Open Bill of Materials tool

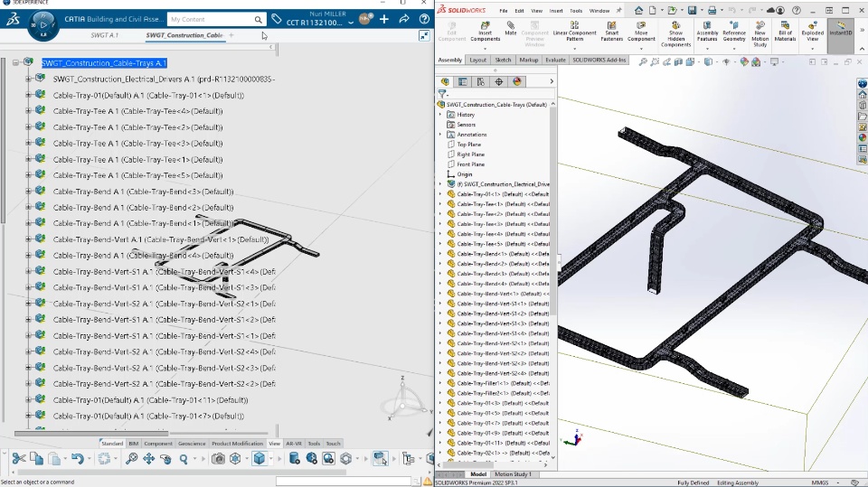click(785, 32)
